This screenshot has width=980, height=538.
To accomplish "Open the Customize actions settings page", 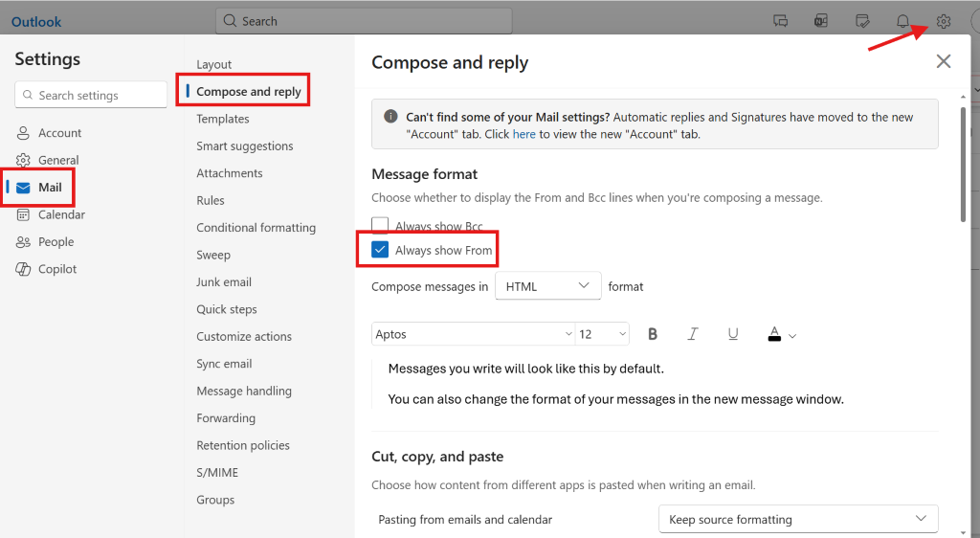I will coord(244,336).
